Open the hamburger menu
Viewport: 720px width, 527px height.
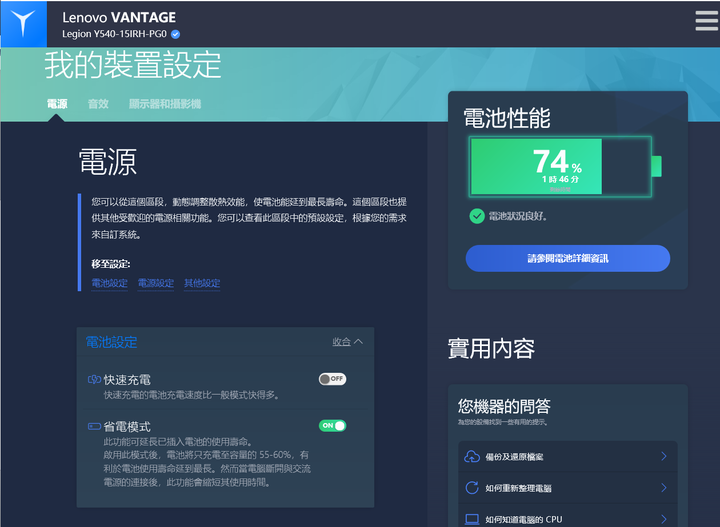click(x=706, y=21)
